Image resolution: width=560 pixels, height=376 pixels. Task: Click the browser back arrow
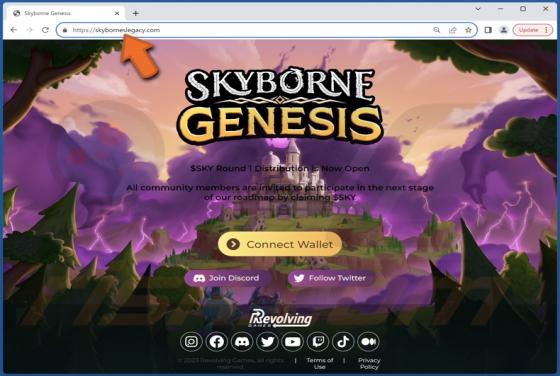pos(14,30)
